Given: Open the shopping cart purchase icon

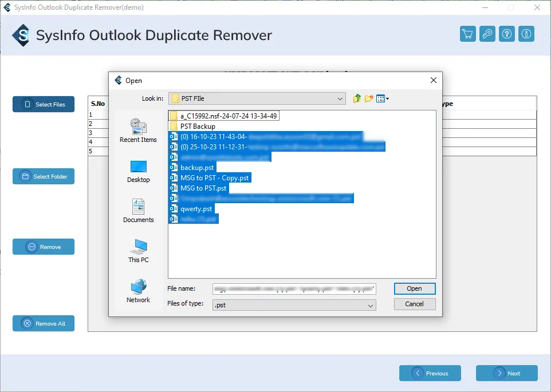Looking at the screenshot, I should [468, 34].
